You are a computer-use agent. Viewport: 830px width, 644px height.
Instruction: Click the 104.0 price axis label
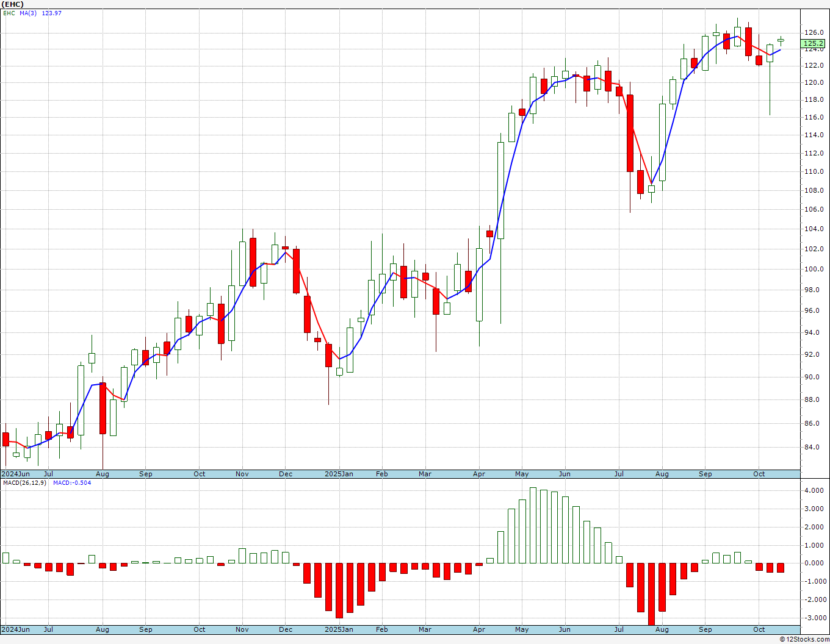pos(814,229)
